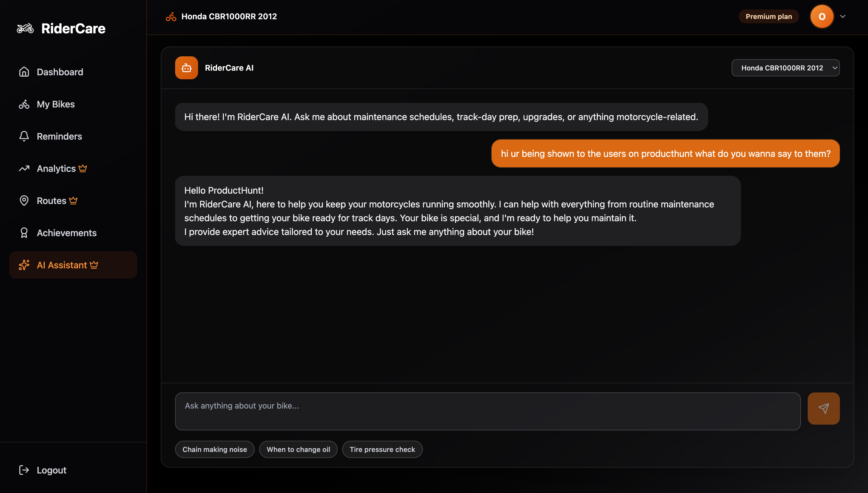Viewport: 868px width, 493px height.
Task: Click the "When to change oil" suggestion
Action: [x=298, y=449]
